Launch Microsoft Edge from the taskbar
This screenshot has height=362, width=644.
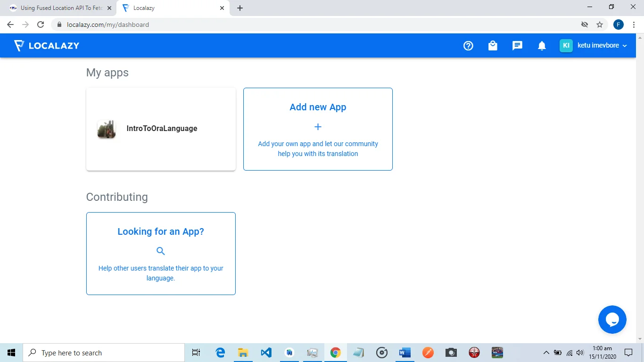pos(220,353)
